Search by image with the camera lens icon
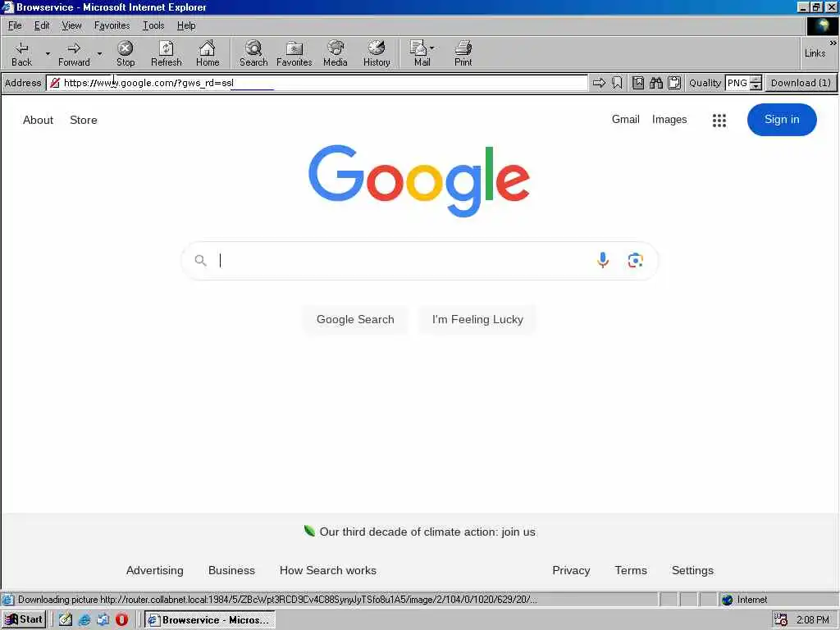 coord(636,260)
